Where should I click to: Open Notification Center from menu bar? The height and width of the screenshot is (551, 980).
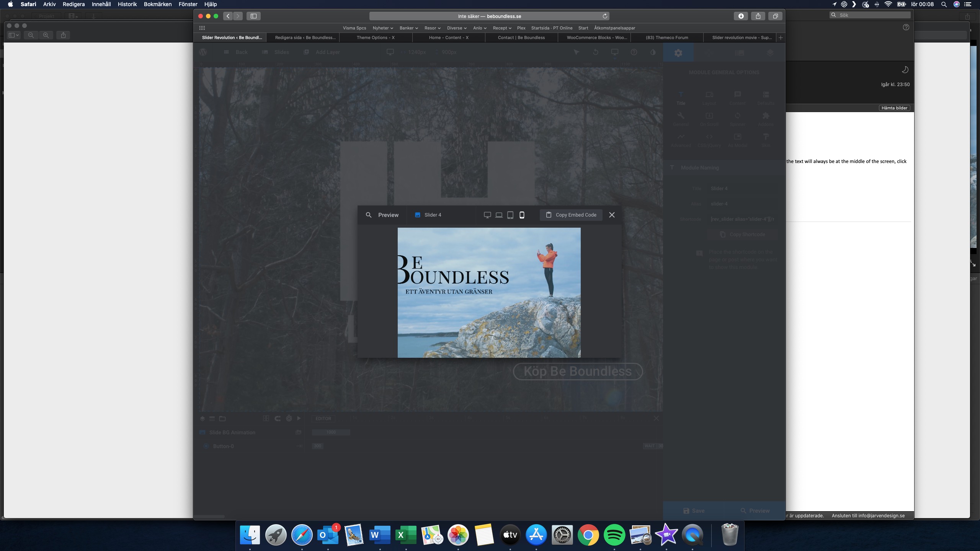tap(968, 4)
